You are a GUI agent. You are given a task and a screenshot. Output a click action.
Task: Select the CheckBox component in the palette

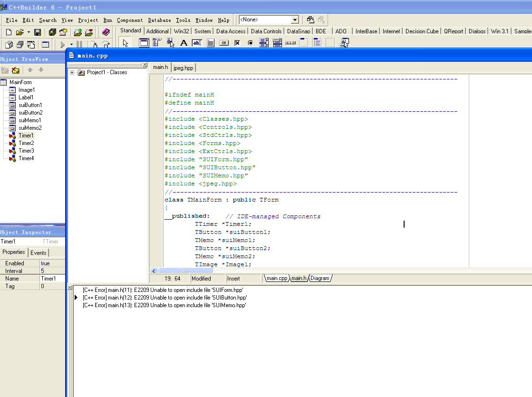pyautogui.click(x=237, y=43)
